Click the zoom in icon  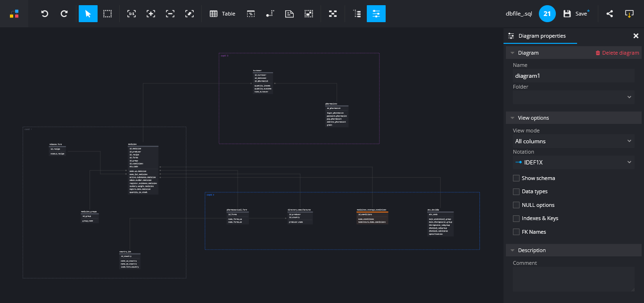tap(151, 14)
